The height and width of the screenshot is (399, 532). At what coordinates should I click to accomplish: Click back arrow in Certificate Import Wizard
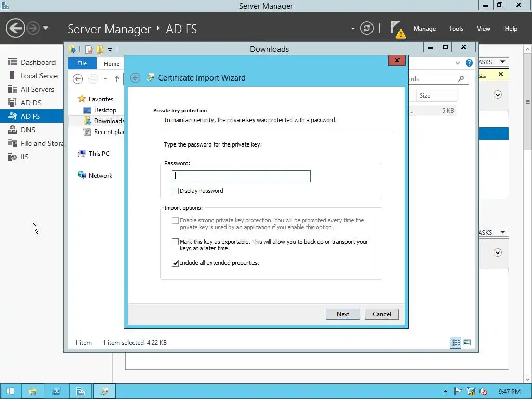136,78
